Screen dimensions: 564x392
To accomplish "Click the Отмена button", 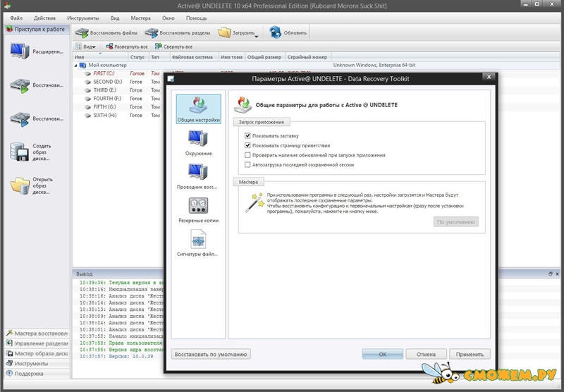I will (x=427, y=354).
